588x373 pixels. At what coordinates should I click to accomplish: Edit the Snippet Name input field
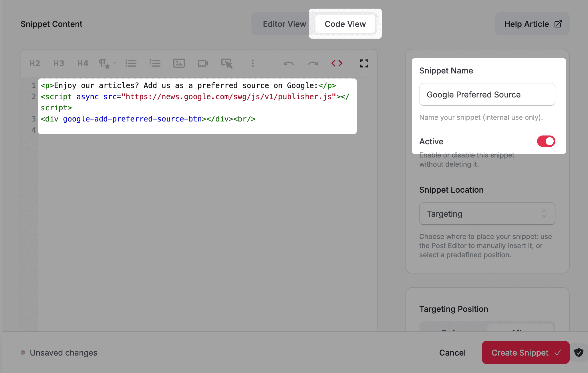pyautogui.click(x=487, y=95)
